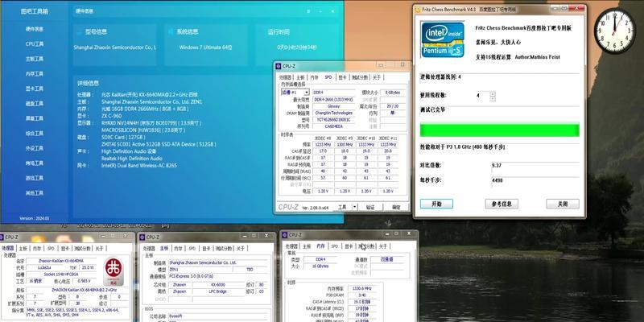Click Windows 7 Ultimate 64位 system info text
This screenshot has height=322, width=644.
click(205, 47)
